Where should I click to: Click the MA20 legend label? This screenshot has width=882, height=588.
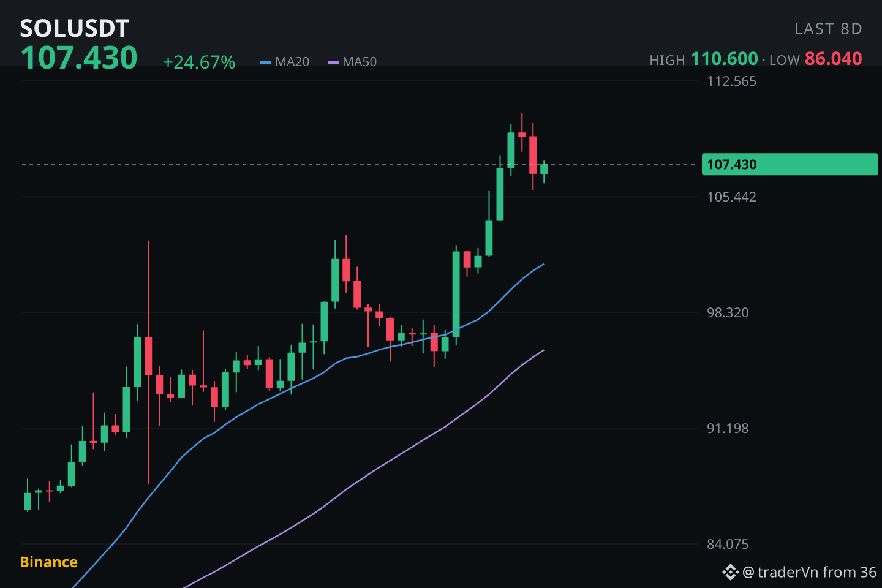pos(292,62)
